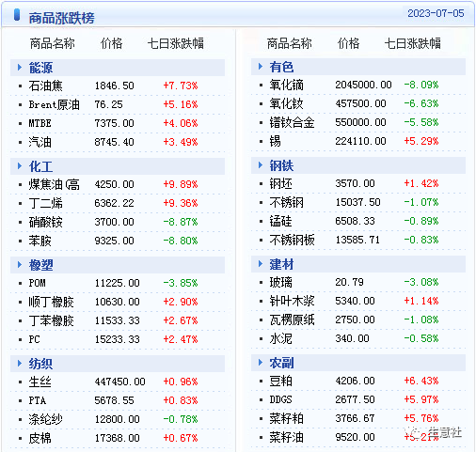Open the 苯胺 commodity

pyautogui.click(x=40, y=241)
